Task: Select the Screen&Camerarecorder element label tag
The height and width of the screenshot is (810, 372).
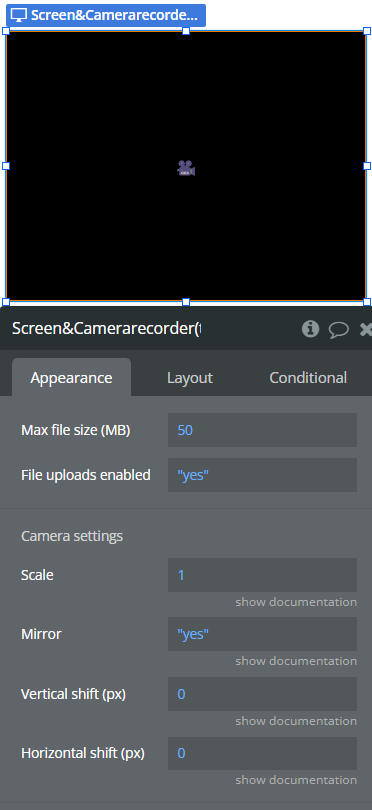Action: (106, 15)
